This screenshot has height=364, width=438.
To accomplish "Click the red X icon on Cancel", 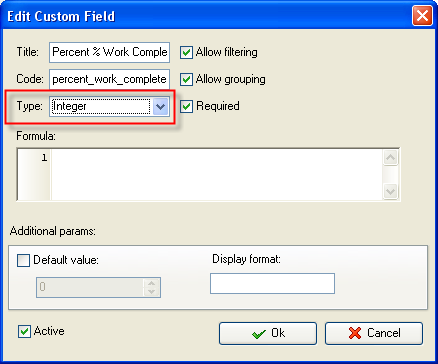I will click(355, 333).
